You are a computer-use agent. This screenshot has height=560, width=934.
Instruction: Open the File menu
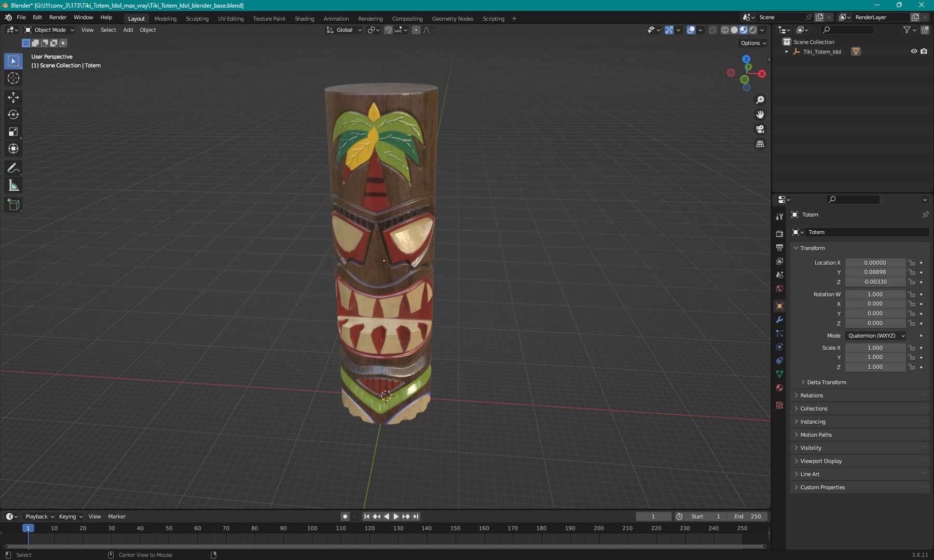click(21, 18)
